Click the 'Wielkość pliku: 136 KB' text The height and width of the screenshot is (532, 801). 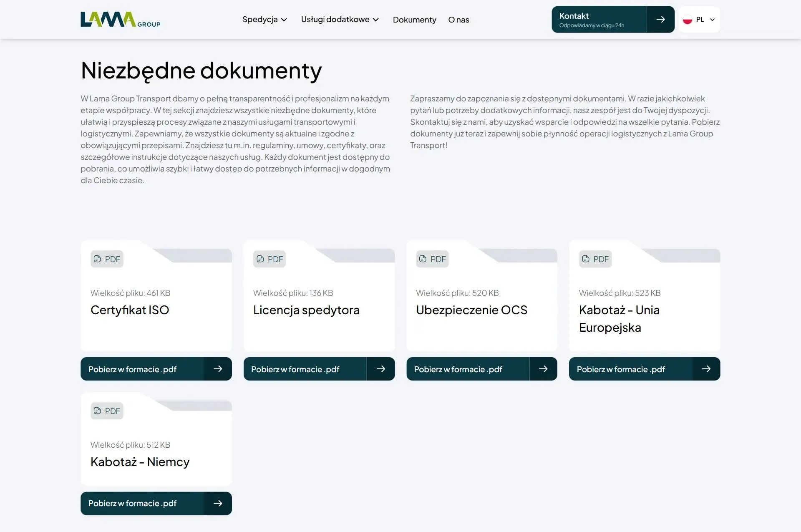click(x=293, y=293)
